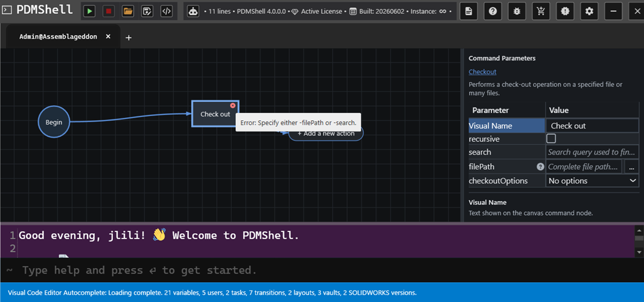Open the robot assistant icon
The height and width of the screenshot is (302, 644).
tap(193, 11)
